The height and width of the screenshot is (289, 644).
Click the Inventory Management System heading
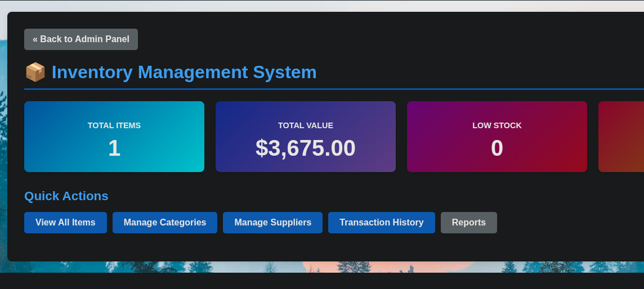point(184,72)
